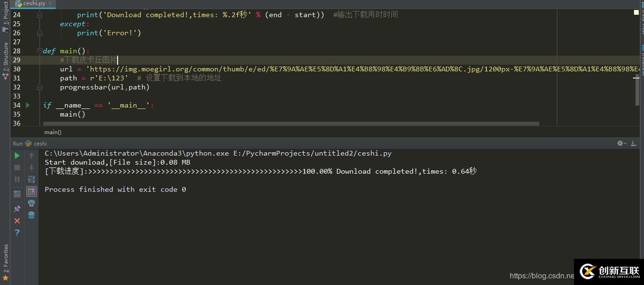
Task: Clear console output with trash icon
Action: (31, 215)
